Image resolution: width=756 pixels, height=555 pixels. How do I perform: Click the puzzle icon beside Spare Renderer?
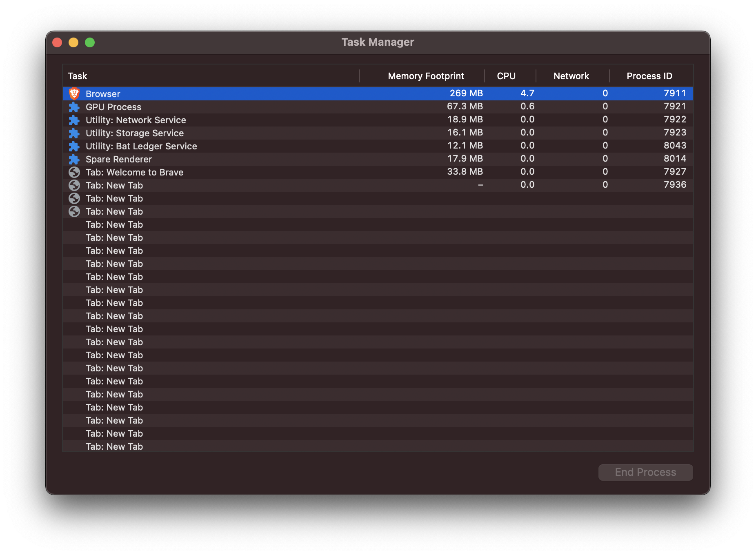74,159
